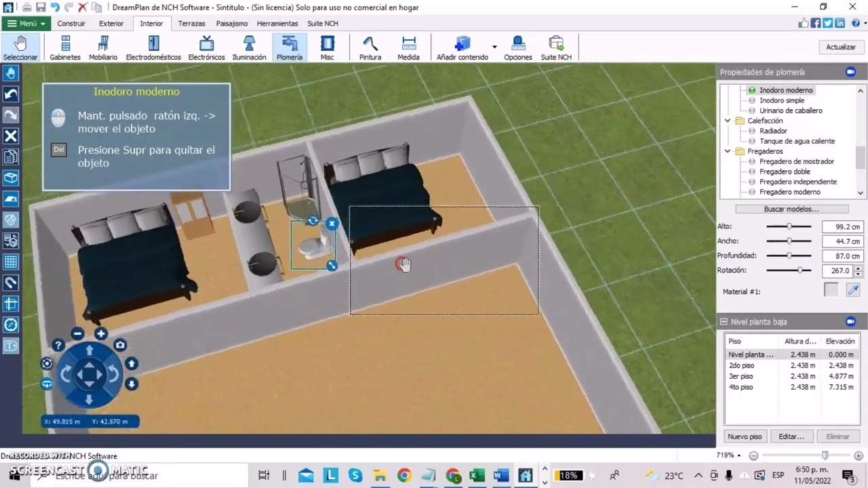
Task: Select the Iluminación lighting tool
Action: 250,48
